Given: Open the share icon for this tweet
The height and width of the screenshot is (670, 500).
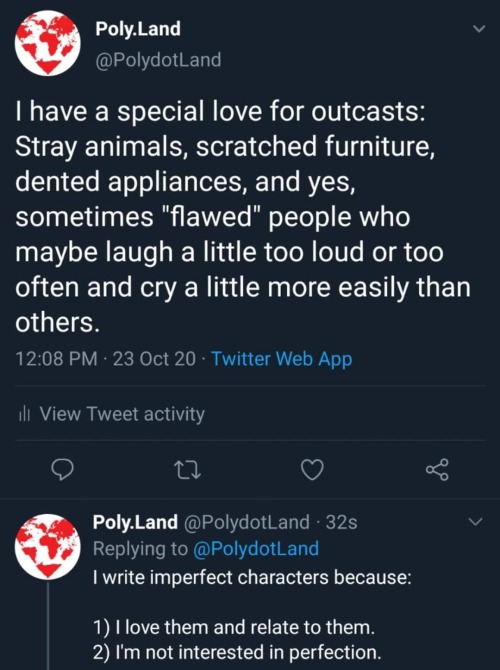Looking at the screenshot, I should [x=437, y=470].
